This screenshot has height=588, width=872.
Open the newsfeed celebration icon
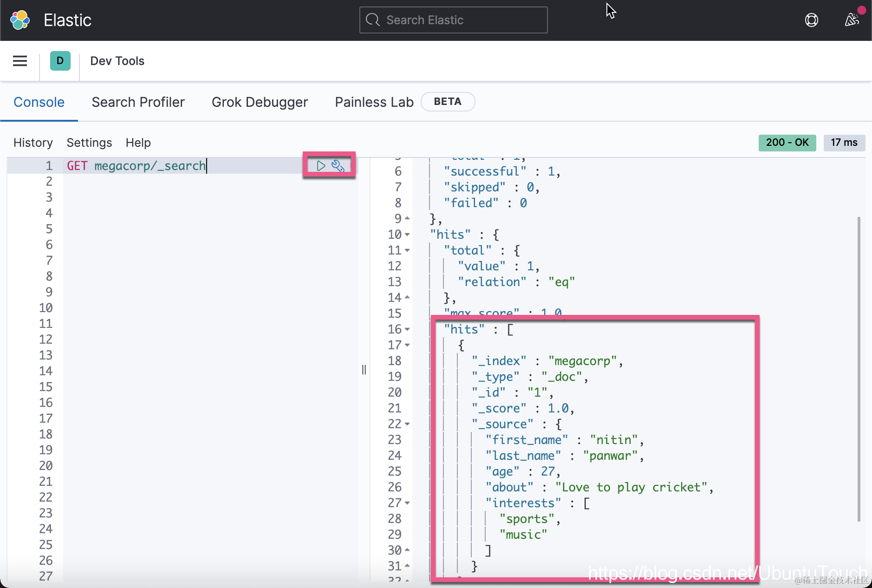click(x=852, y=20)
